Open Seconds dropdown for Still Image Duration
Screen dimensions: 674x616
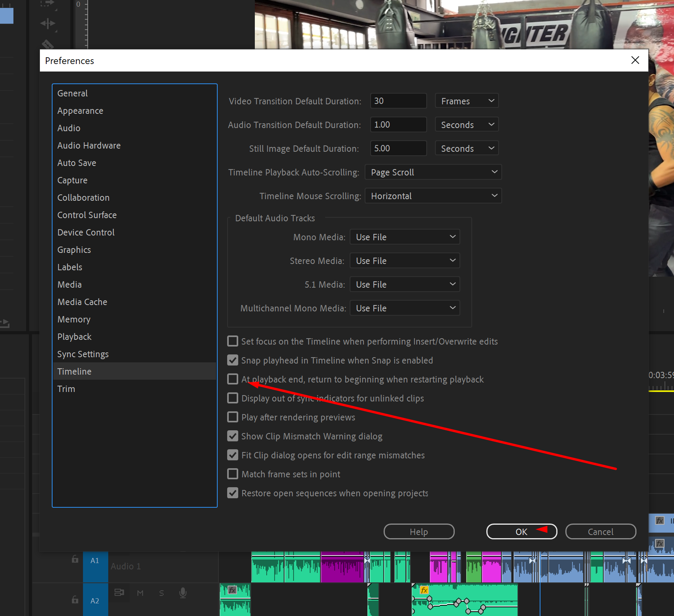click(467, 148)
